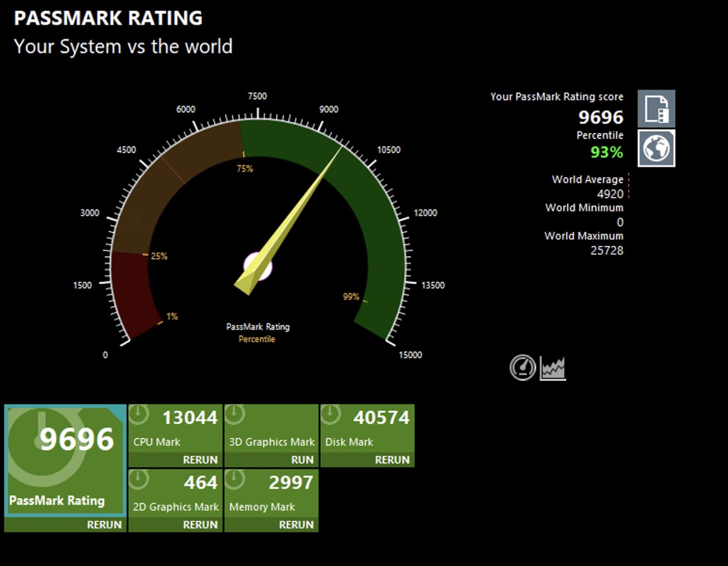The height and width of the screenshot is (566, 728).
Task: Click the Memory Mark timer icon
Action: 235,480
